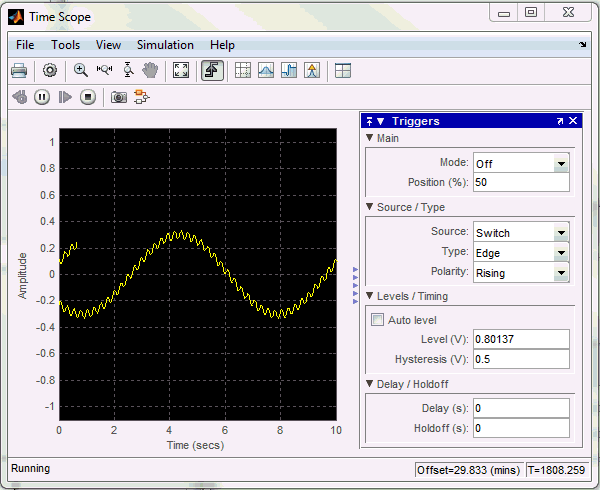Close the Triggers panel
Screen dimensions: 600x490
(x=574, y=121)
